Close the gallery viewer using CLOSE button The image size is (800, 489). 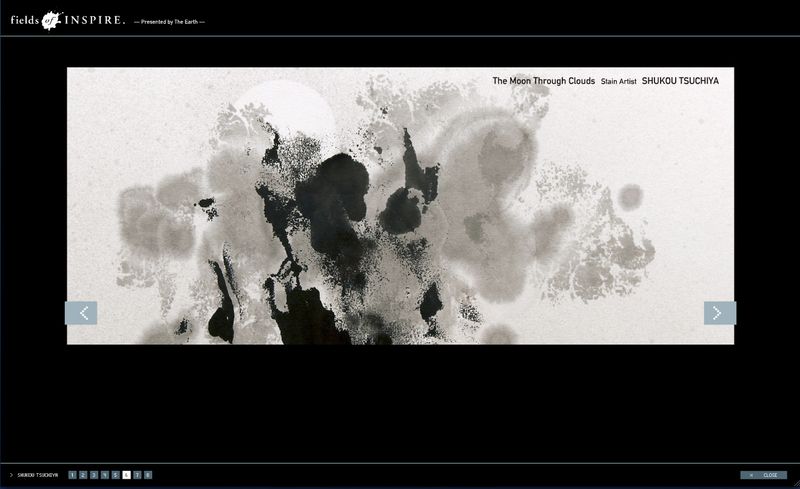(x=764, y=475)
